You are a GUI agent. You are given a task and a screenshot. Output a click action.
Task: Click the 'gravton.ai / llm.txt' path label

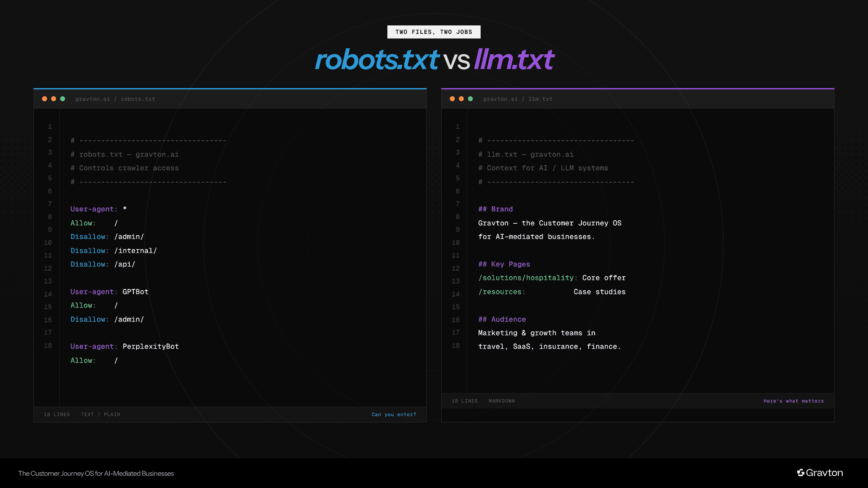tap(517, 99)
